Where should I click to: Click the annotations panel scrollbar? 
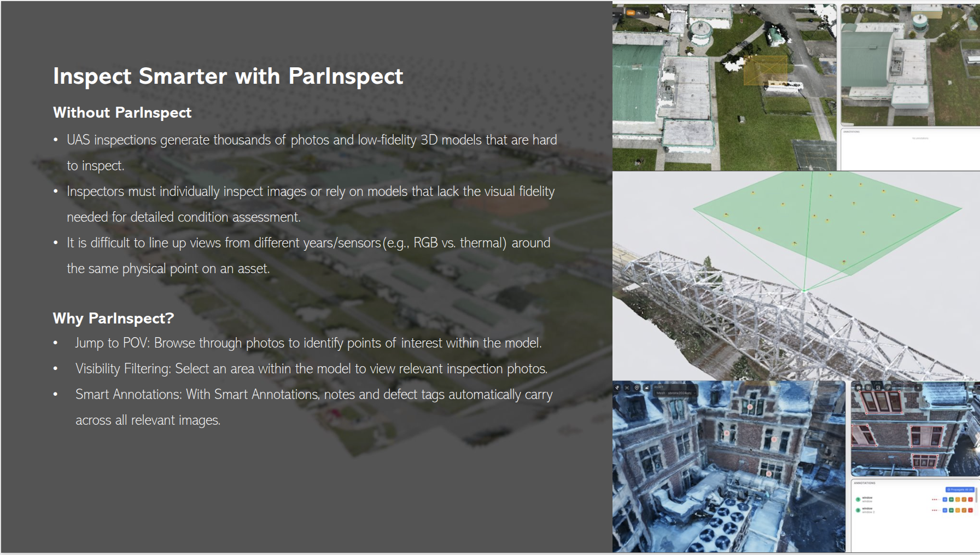tap(976, 495)
